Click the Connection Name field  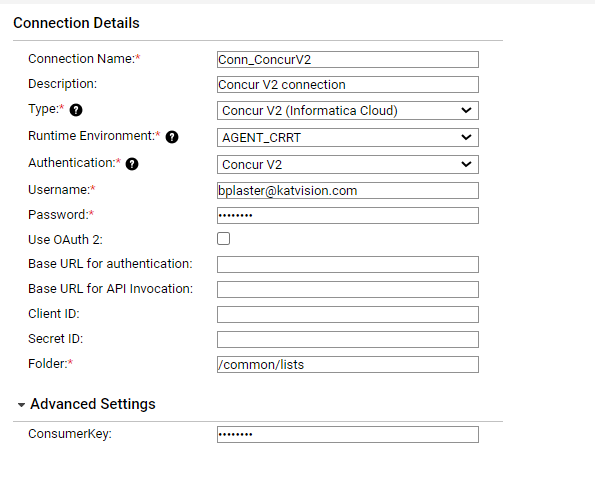tap(348, 60)
